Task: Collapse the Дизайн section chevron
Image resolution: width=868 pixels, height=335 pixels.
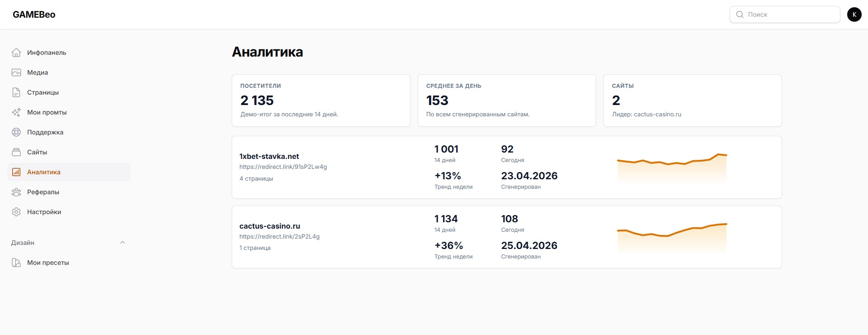Action: [x=123, y=243]
